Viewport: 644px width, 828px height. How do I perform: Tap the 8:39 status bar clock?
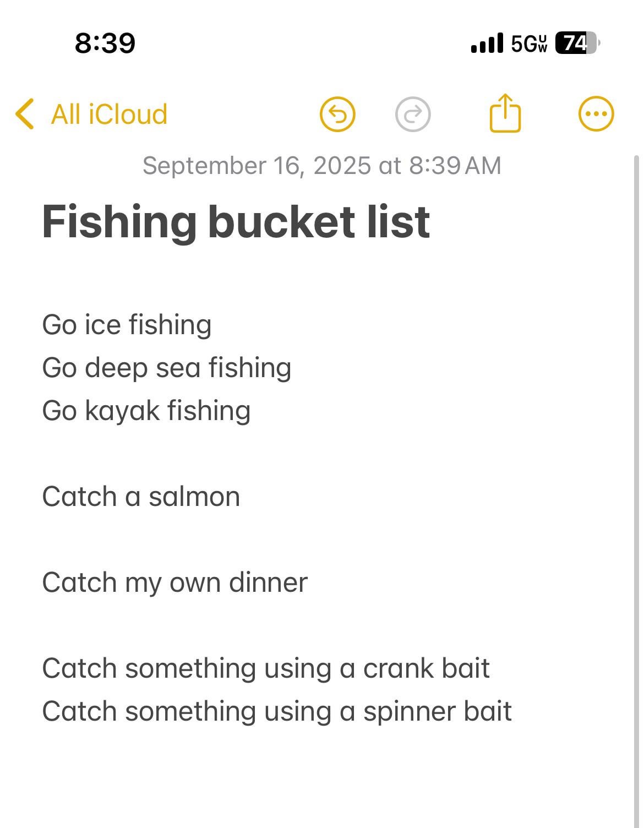105,43
